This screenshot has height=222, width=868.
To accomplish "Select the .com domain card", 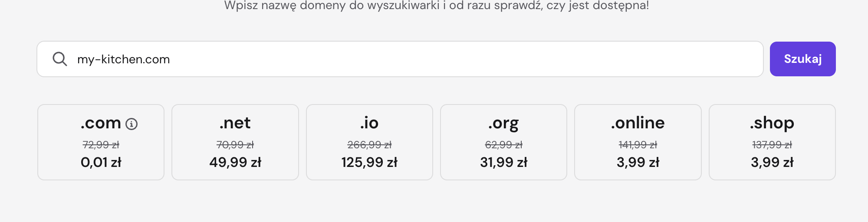I will point(101,142).
